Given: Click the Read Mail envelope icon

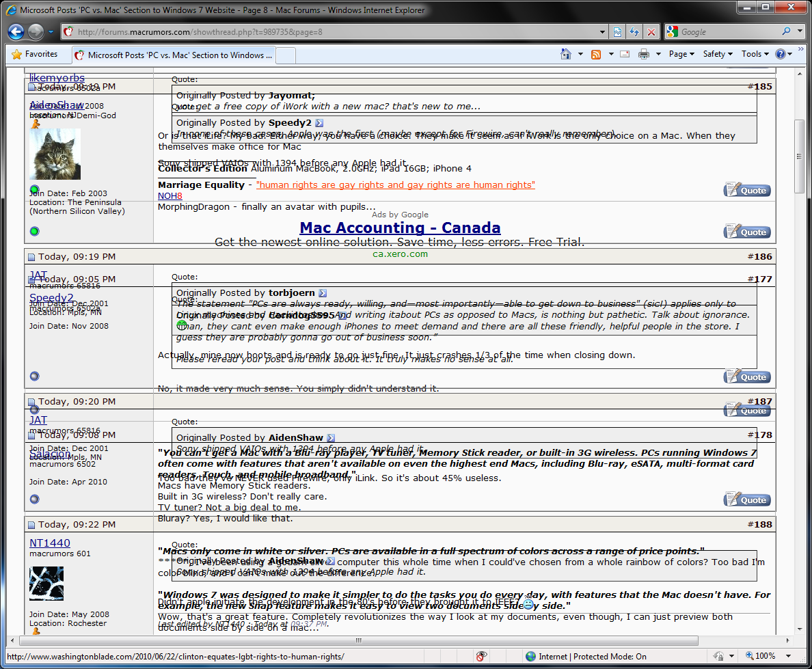Looking at the screenshot, I should (625, 54).
